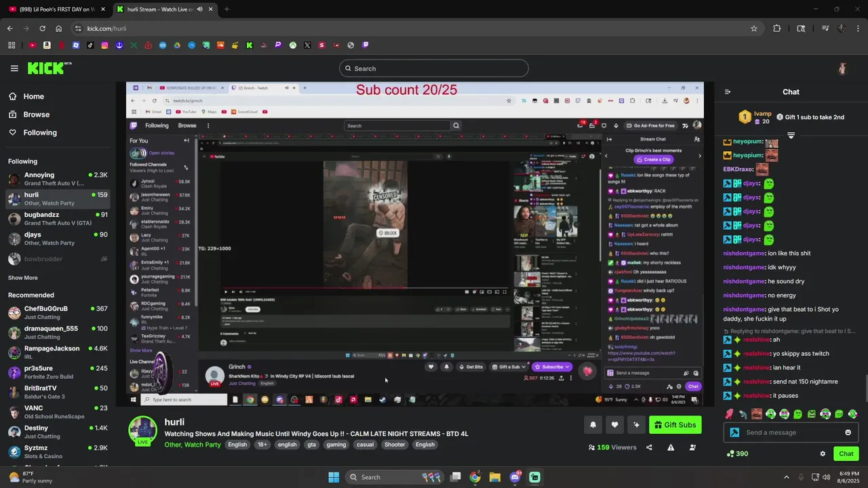
Task: Expand the gift leaderboard with chevron handle
Action: tap(791, 136)
